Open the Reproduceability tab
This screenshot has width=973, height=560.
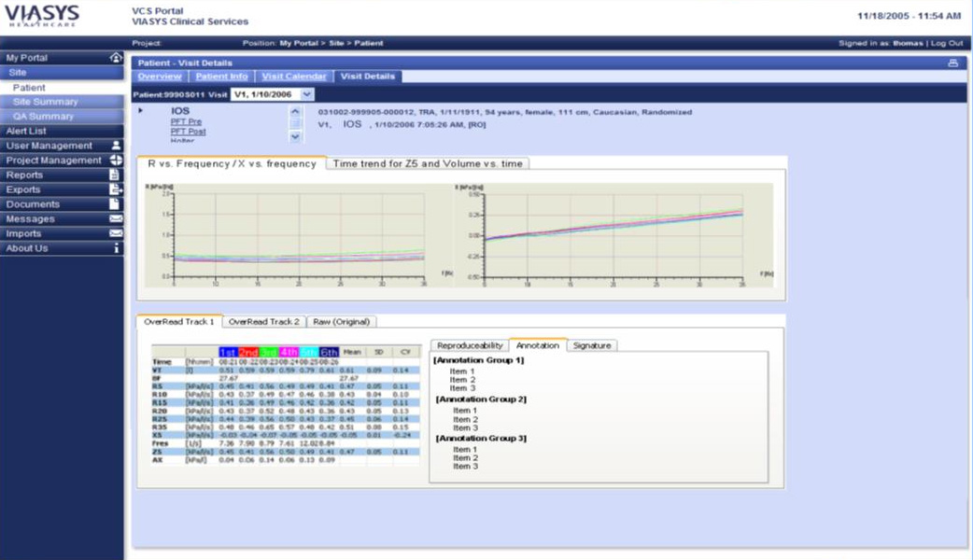(470, 345)
